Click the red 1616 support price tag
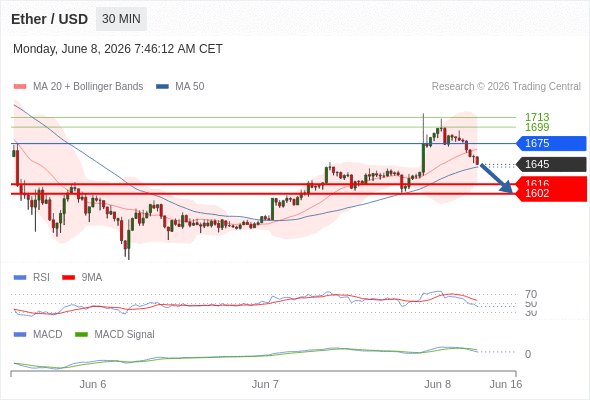590x400 pixels. (x=552, y=182)
